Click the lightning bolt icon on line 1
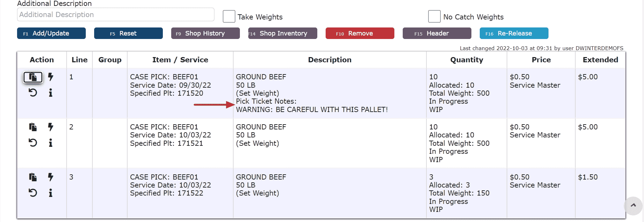Image resolution: width=644 pixels, height=222 pixels. coord(51,77)
